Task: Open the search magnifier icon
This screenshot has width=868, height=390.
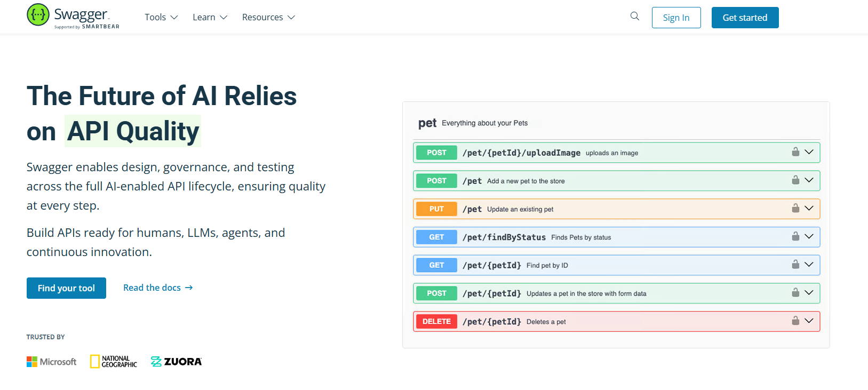Action: tap(634, 16)
